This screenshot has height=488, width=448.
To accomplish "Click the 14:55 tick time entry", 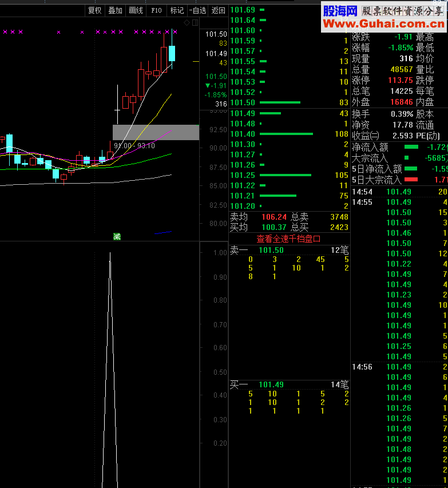I will (x=362, y=202).
